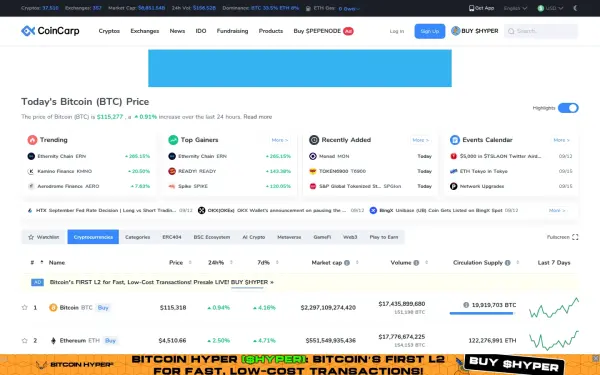Toggle the Highlights switch
Screen dimensions: 600x375
[568, 108]
